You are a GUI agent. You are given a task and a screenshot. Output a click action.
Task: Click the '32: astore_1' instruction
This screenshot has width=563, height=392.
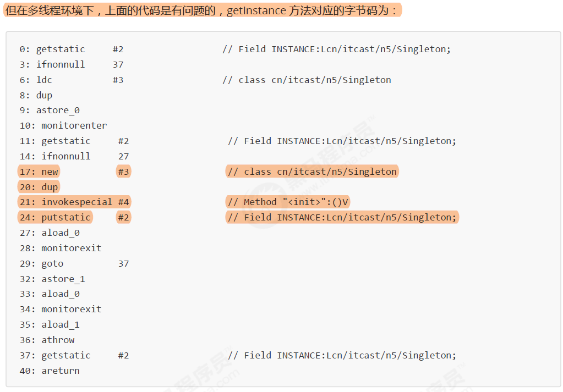(x=52, y=279)
